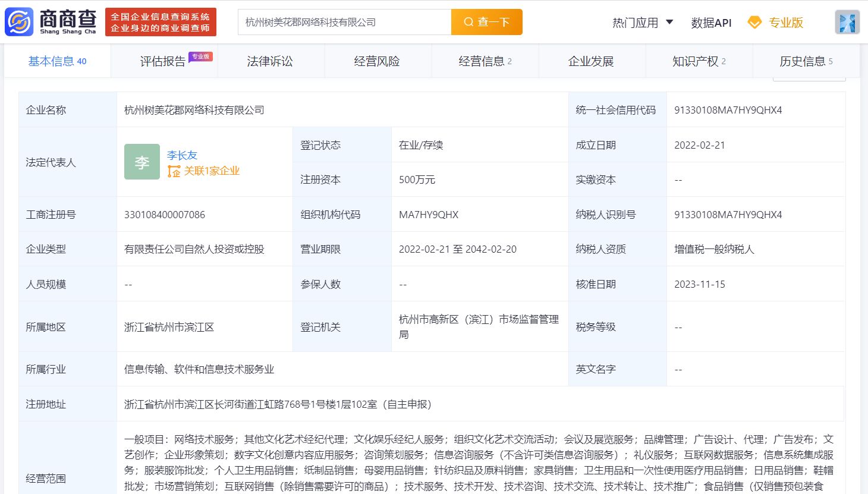868x494 pixels.
Task: Open the 数据API link
Action: 711,23
